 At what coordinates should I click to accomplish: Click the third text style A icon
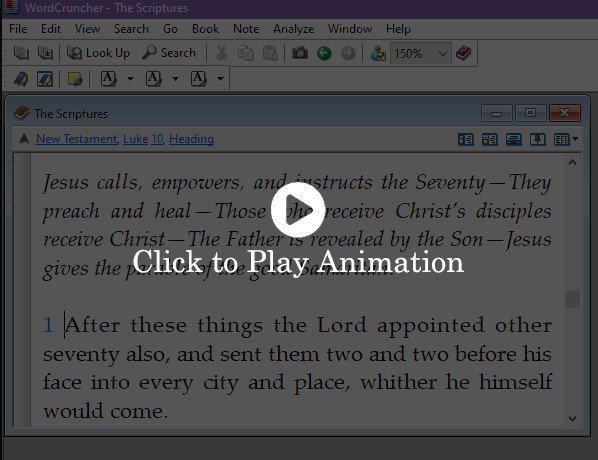pos(199,79)
